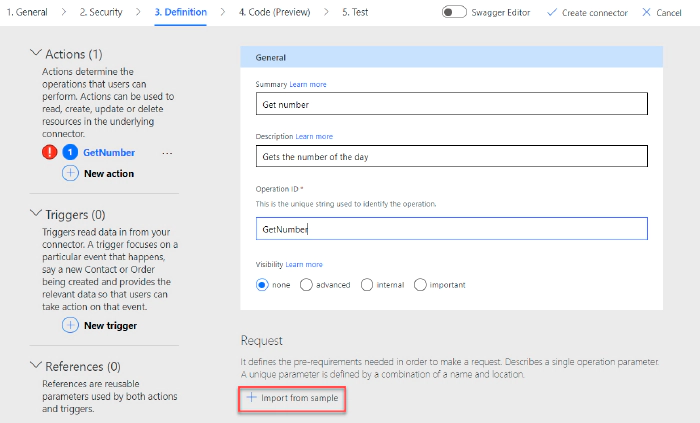Click the Operation ID field containing 'GetNumber'
The height and width of the screenshot is (423, 700).
(452, 228)
